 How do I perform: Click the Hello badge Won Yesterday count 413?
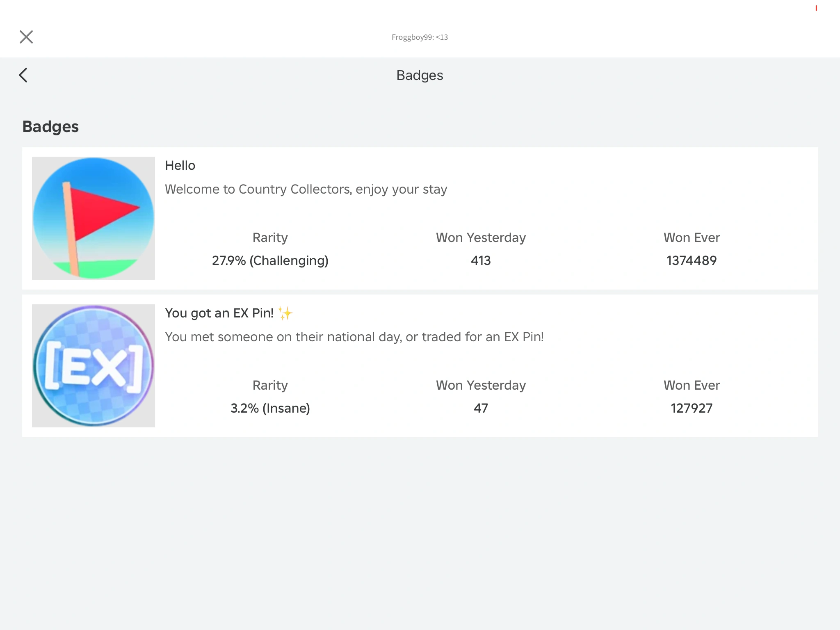click(481, 260)
